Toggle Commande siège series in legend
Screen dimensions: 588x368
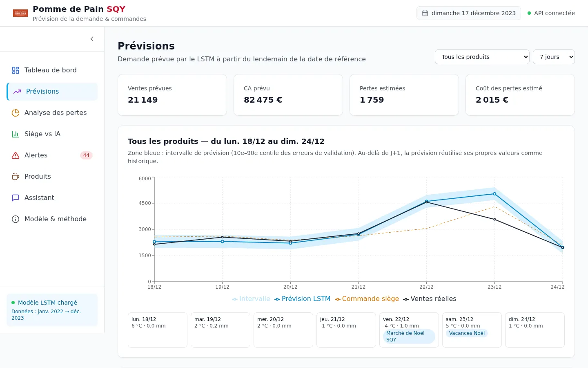click(367, 299)
